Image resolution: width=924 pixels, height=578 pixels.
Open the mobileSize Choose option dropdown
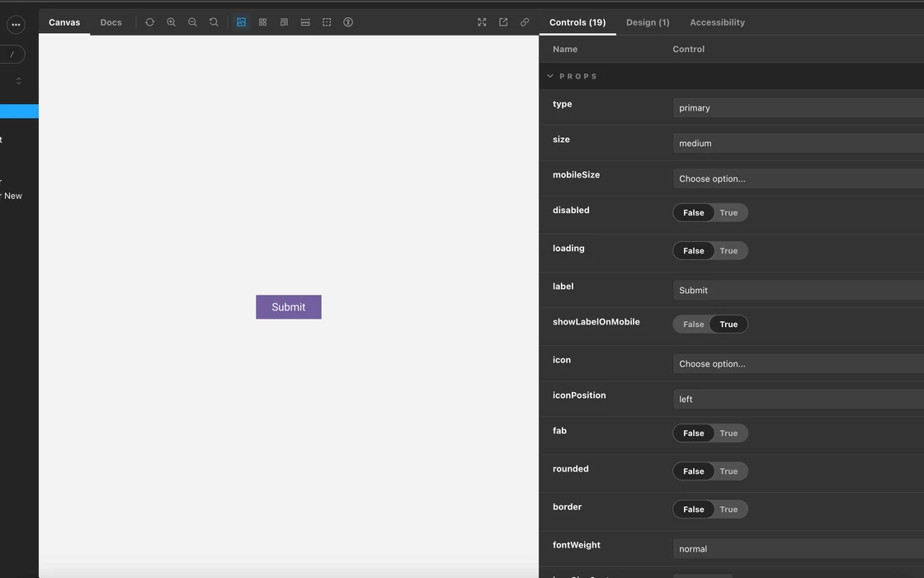(799, 178)
